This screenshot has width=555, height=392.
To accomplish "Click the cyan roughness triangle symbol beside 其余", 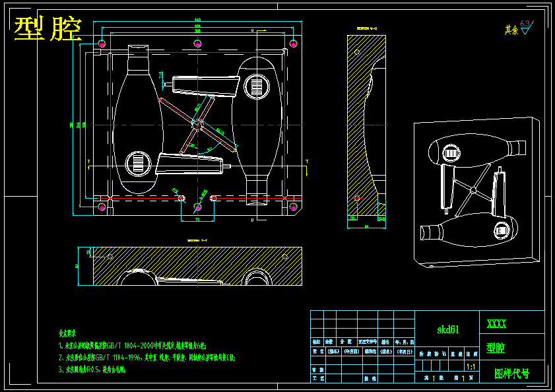I will click(525, 31).
